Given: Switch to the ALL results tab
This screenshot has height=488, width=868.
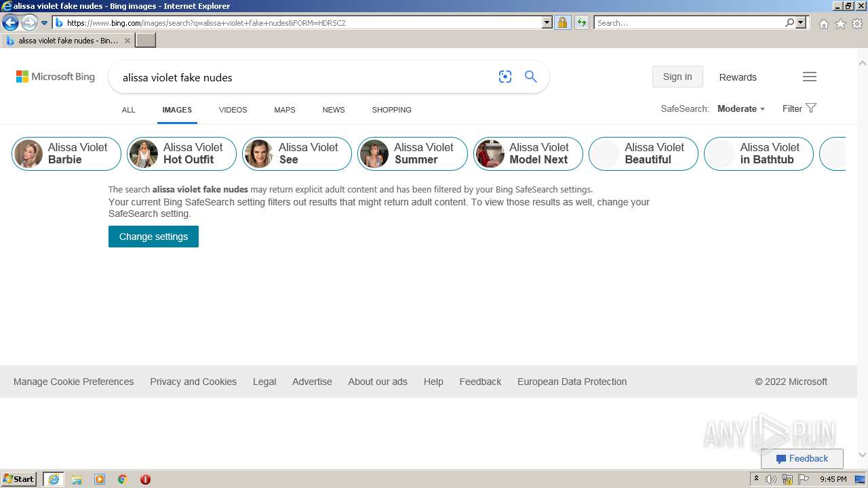Looking at the screenshot, I should pos(128,110).
